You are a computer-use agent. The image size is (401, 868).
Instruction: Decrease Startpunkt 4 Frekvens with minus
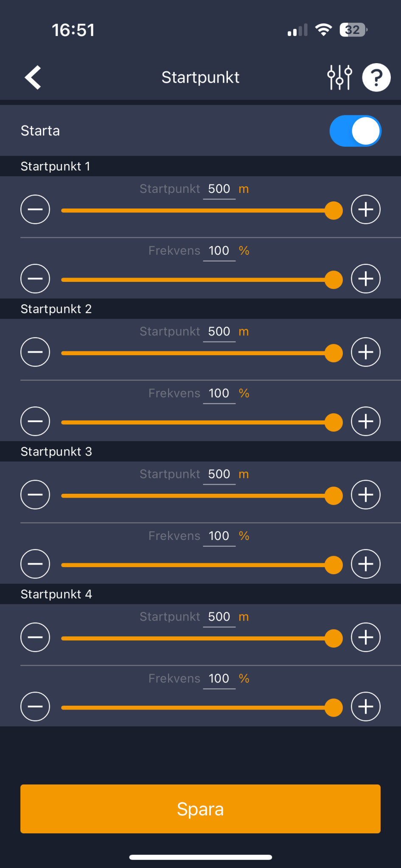click(x=35, y=707)
